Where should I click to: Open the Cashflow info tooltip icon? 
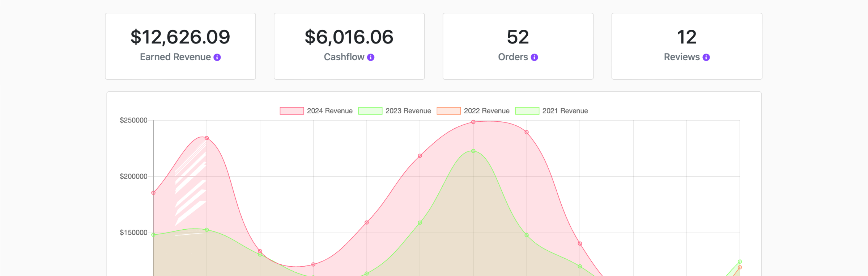[x=371, y=57]
